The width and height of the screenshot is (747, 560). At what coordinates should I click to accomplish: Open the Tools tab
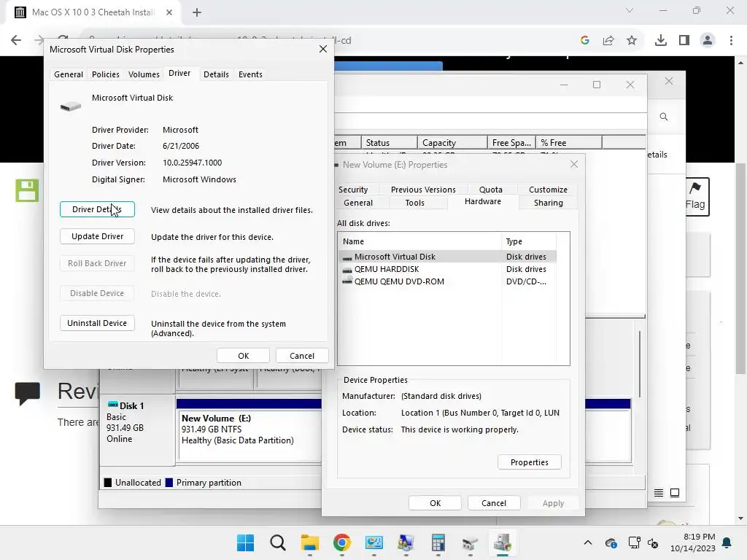tap(414, 203)
